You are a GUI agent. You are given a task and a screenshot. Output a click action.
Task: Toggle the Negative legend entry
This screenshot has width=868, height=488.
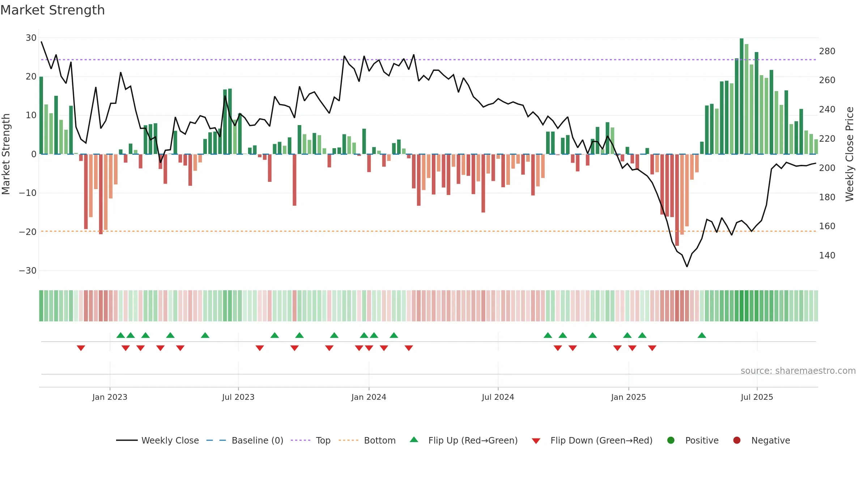pos(761,440)
